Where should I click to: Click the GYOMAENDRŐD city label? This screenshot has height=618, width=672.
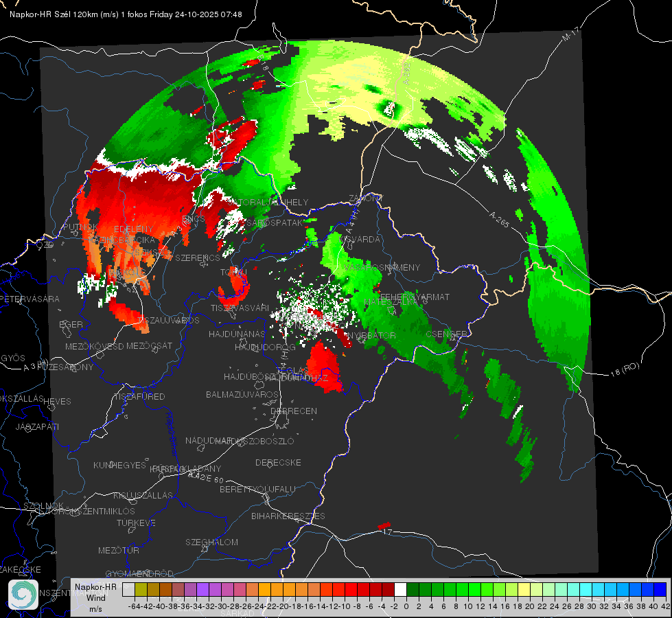pyautogui.click(x=139, y=573)
